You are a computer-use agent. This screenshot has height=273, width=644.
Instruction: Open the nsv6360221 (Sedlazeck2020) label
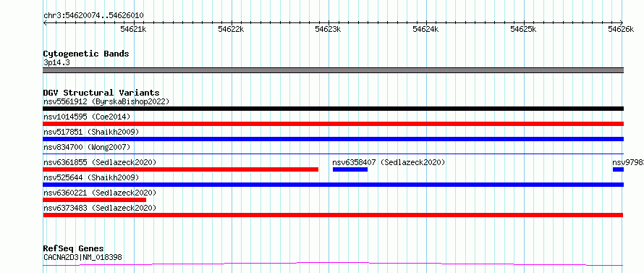click(x=100, y=193)
